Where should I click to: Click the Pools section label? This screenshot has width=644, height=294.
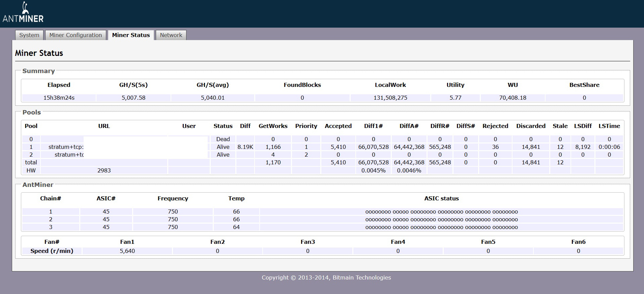[x=31, y=112]
